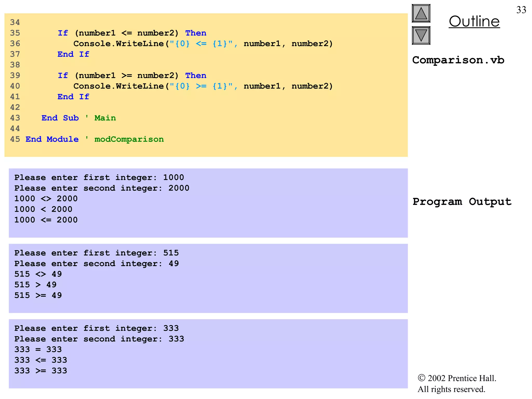
Task: Click the modComparison comment text
Action: point(129,139)
